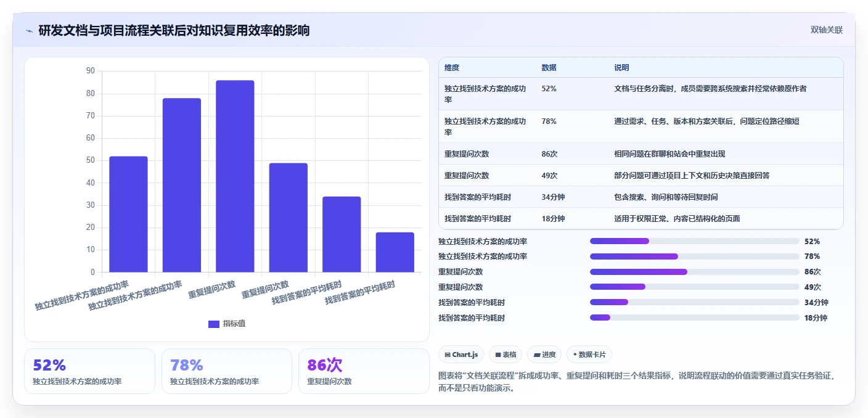Click the 维度 column header

coord(452,68)
